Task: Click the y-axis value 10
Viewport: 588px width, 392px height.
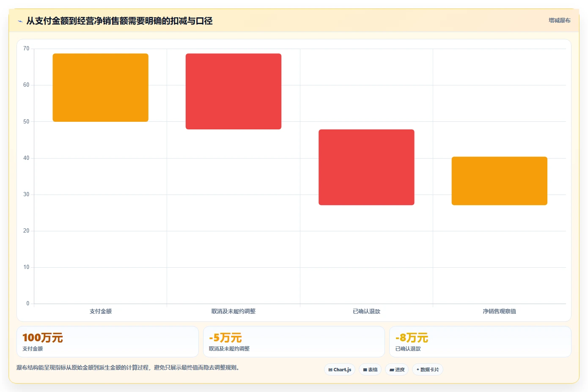Action: 26,267
